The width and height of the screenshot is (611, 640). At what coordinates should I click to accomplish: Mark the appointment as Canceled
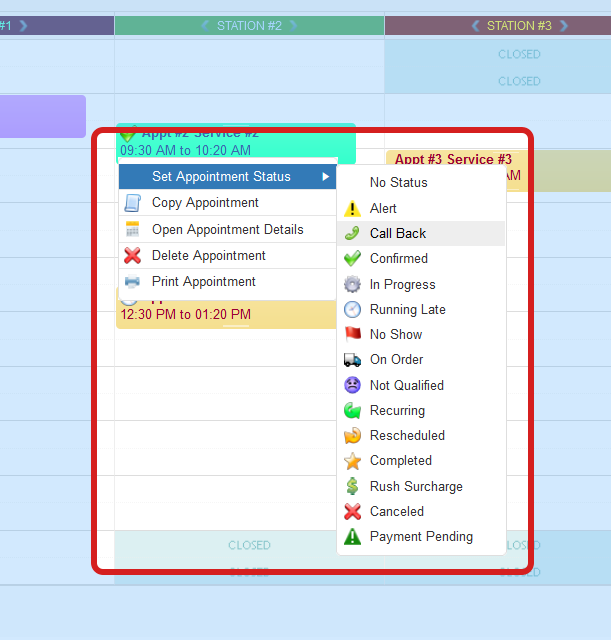[396, 512]
